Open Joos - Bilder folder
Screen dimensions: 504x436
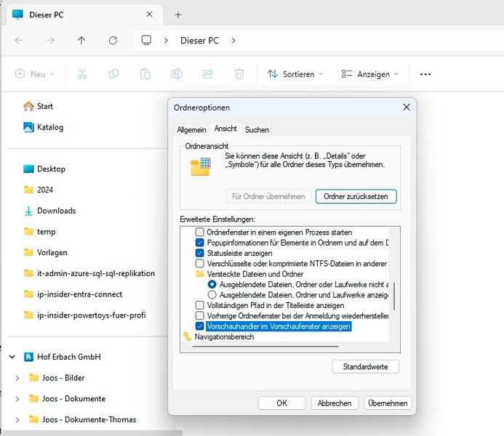point(57,378)
